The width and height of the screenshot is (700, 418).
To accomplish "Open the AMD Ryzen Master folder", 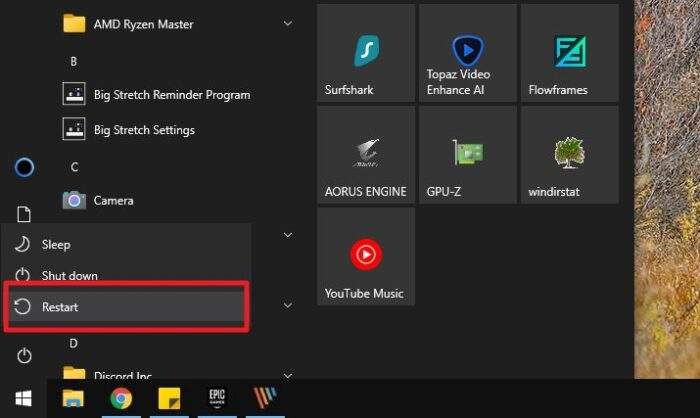I will pyautogui.click(x=179, y=24).
